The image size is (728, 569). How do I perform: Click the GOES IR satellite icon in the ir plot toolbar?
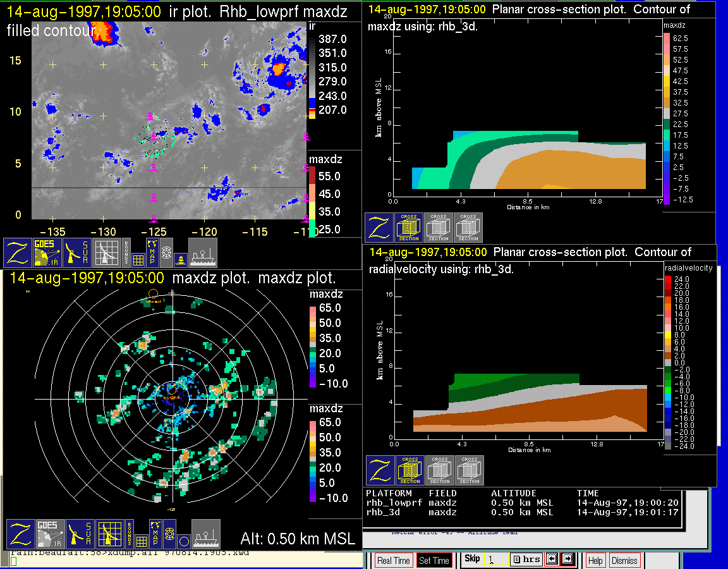click(49, 253)
